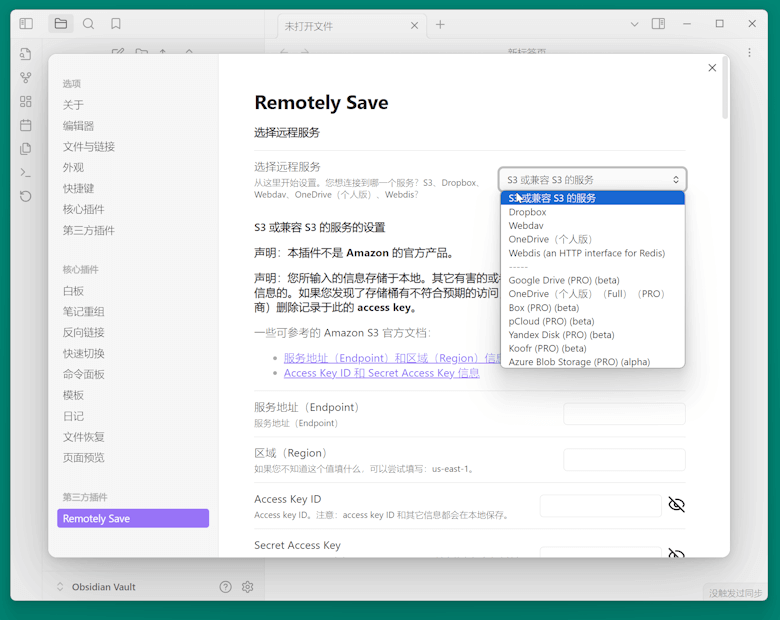Close the settings dialog
780x620 pixels.
coord(712,68)
